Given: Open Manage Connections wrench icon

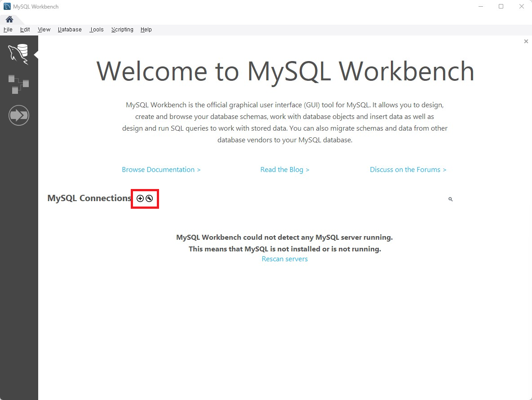Looking at the screenshot, I should [x=149, y=198].
